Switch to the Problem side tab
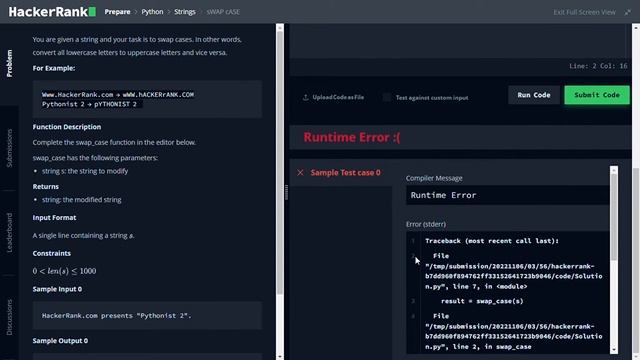 tap(9, 63)
